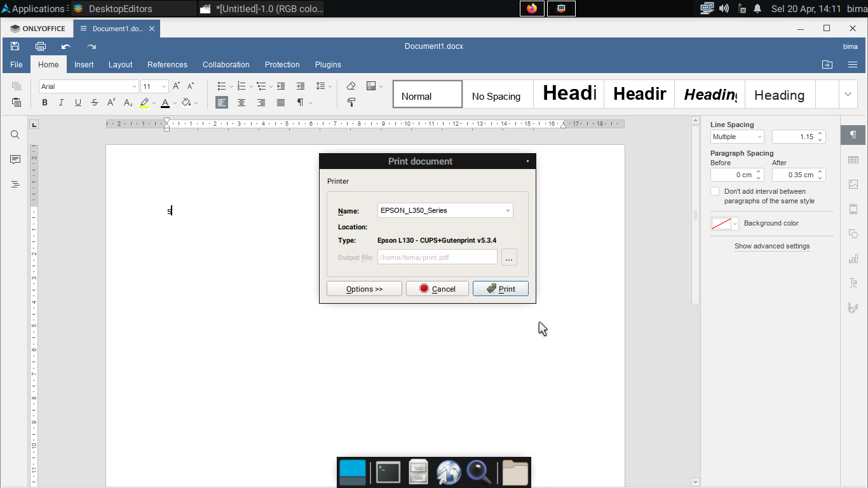Click the Paste icon in toolbar
The height and width of the screenshot is (488, 868).
click(x=17, y=102)
